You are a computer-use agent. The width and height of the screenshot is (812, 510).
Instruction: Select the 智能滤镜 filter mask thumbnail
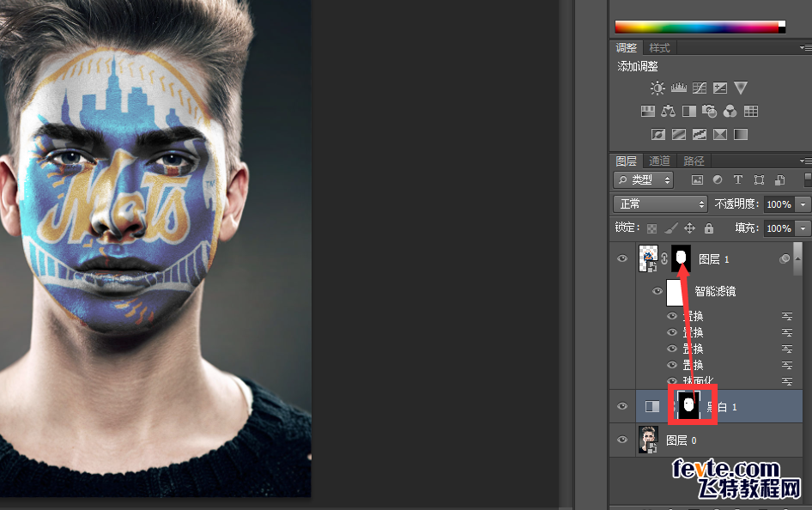click(x=676, y=293)
